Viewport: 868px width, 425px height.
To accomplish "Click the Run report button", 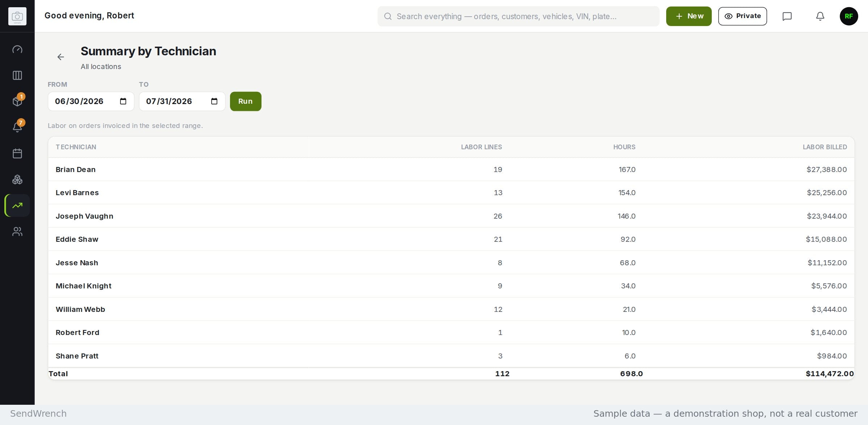I will [246, 102].
